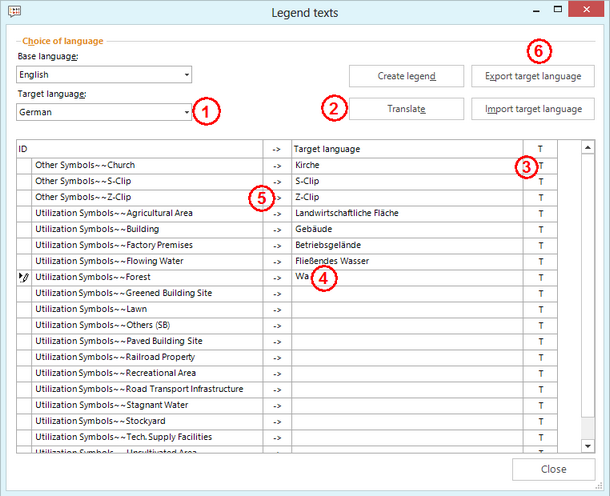Click the row edit pencil indicator for Forest

click(x=24, y=277)
